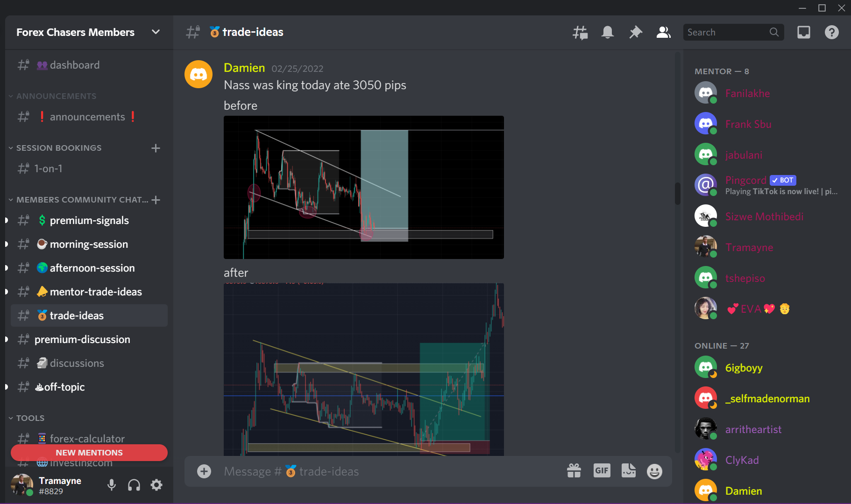Viewport: 851px width, 504px height.
Task: Deafen with the headphones icon
Action: pos(134,485)
